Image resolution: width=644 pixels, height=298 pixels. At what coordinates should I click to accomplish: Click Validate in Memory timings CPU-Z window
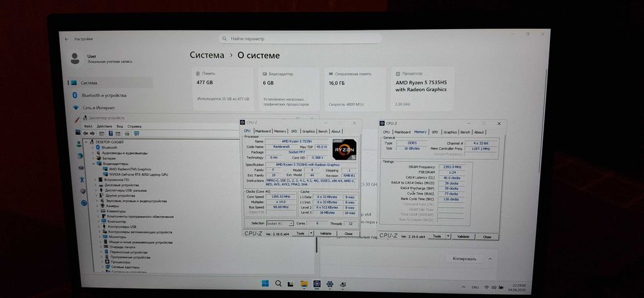click(463, 237)
